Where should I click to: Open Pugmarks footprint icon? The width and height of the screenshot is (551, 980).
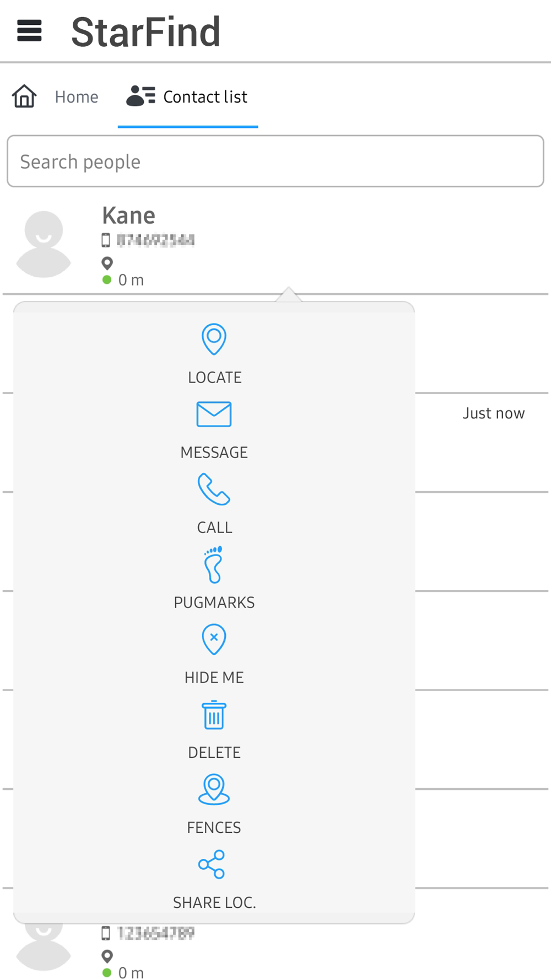coord(213,564)
